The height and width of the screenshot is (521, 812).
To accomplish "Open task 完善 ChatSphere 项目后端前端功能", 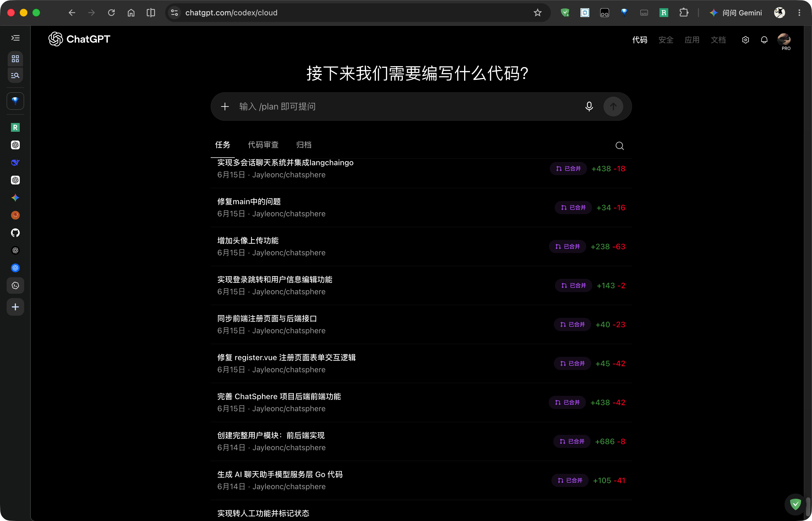I will 421,402.
